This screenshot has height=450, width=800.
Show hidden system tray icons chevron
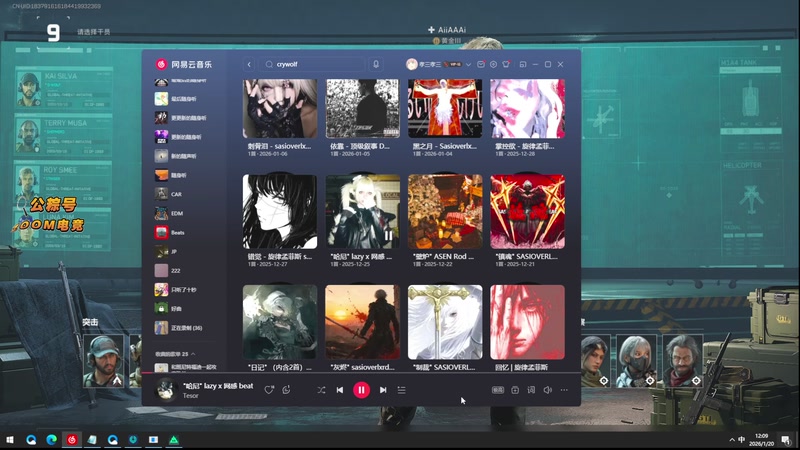click(x=732, y=440)
